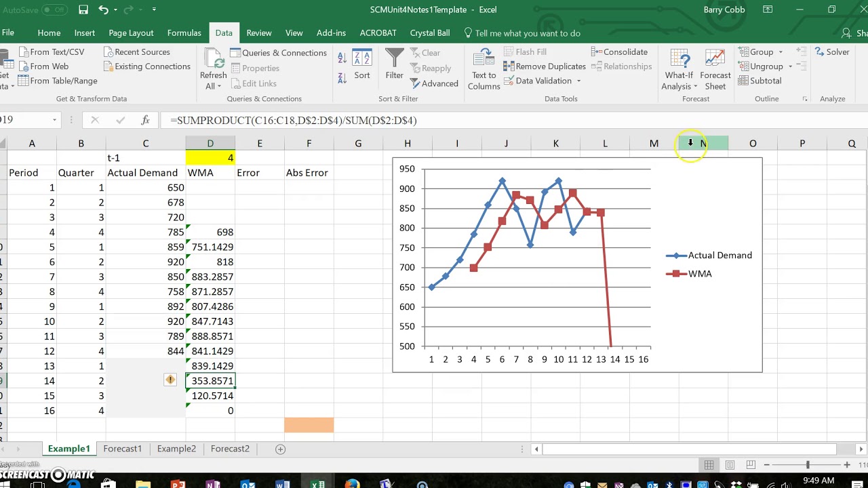This screenshot has width=868, height=488.
Task: Open Recent Sources
Action: pyautogui.click(x=136, y=52)
